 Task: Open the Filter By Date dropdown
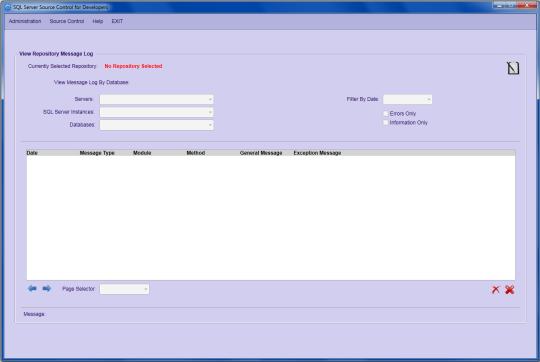tap(407, 99)
